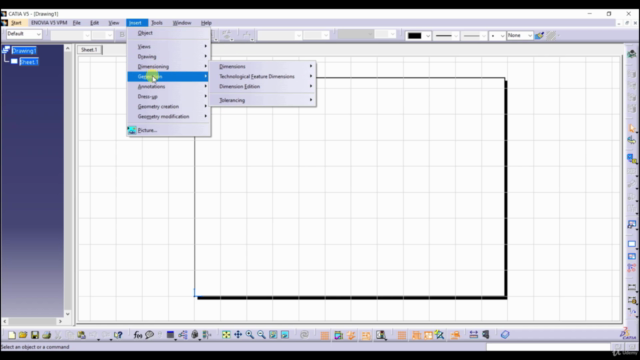Click the CATIA logo in bottom right
640x360 pixels.
point(628,334)
